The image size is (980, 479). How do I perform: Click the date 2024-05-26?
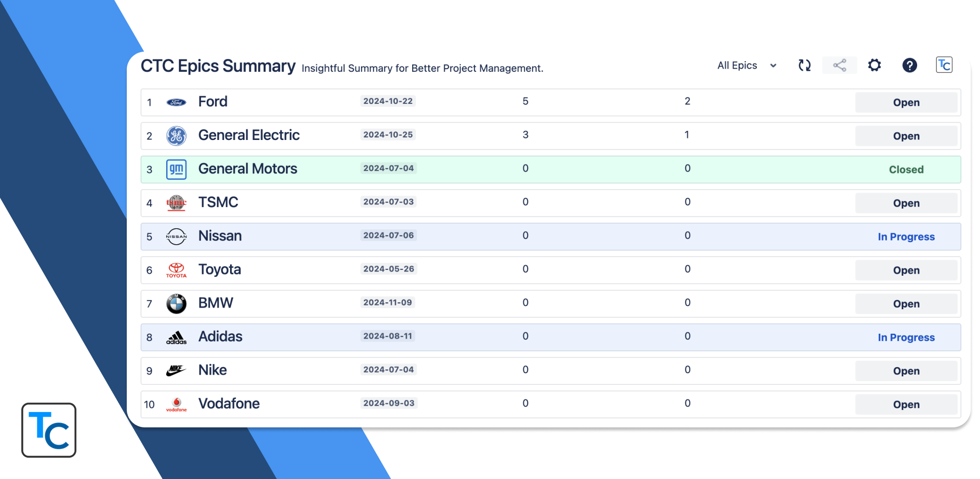388,269
